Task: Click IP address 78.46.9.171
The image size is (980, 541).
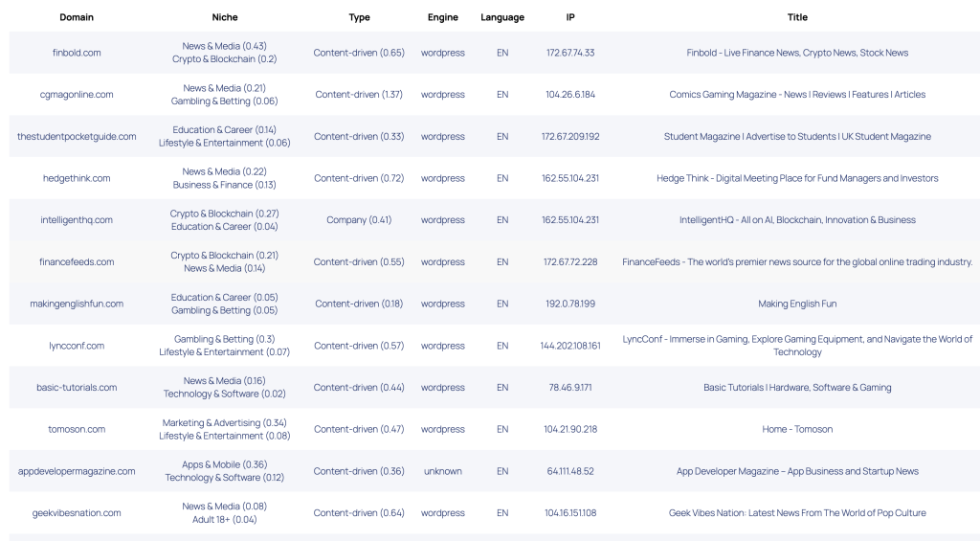Action: 570,387
